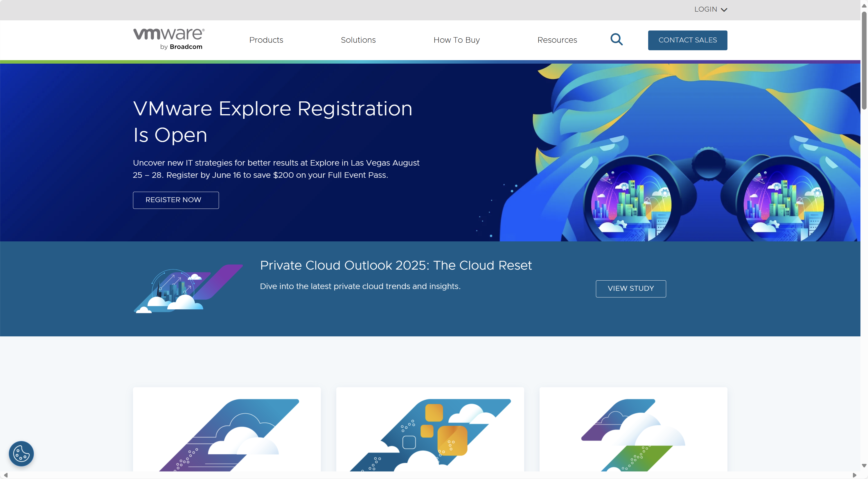
Task: Click the VIEW STUDY button
Action: pyautogui.click(x=630, y=288)
